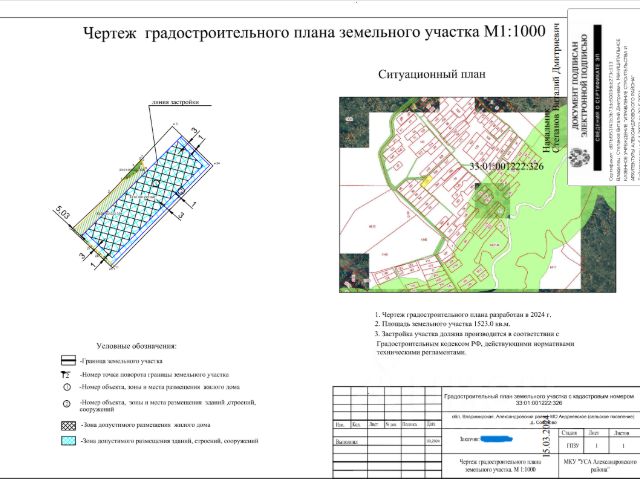Screen dimensions: 640x480
Task: Click the "Листов" header cell
Action: click(x=623, y=433)
